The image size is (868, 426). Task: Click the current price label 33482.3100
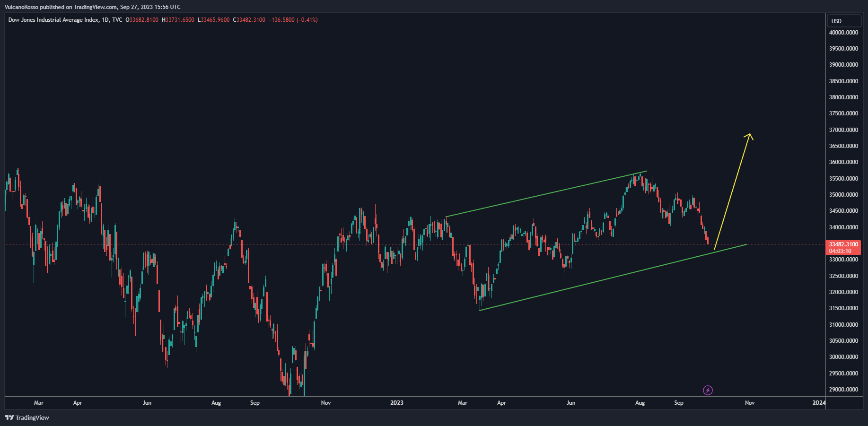click(844, 244)
